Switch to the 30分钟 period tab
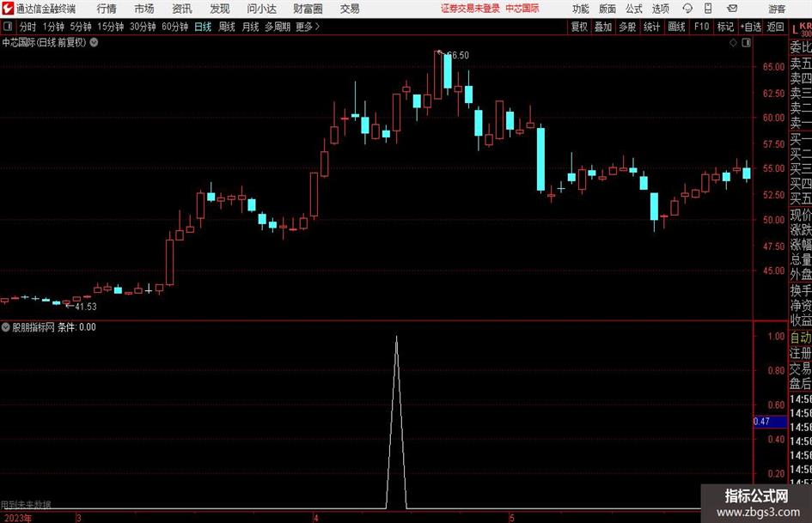Screen dimensions: 812x523 [x=143, y=27]
